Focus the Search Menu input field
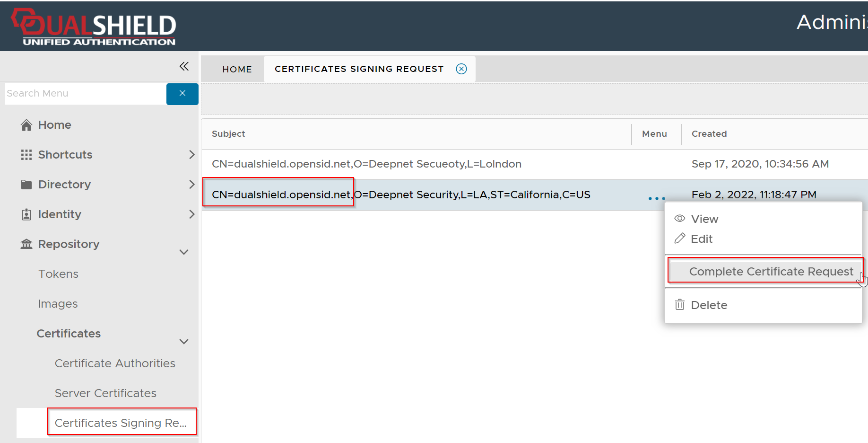This screenshot has height=443, width=868. (x=85, y=94)
